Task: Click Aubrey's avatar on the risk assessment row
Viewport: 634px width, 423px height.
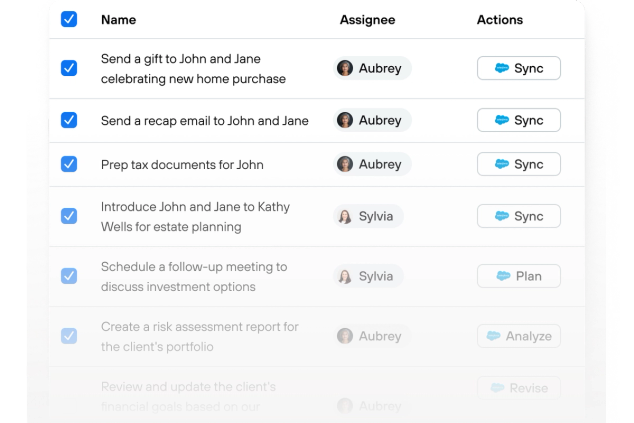Action: pyautogui.click(x=345, y=336)
